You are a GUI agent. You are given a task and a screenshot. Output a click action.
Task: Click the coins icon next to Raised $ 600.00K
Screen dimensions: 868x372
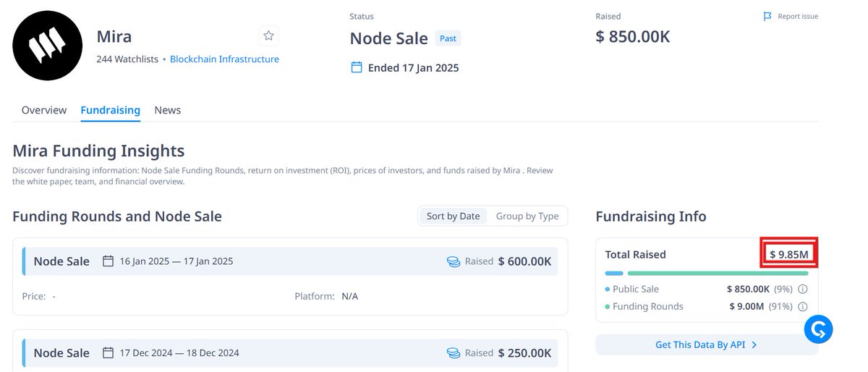454,261
